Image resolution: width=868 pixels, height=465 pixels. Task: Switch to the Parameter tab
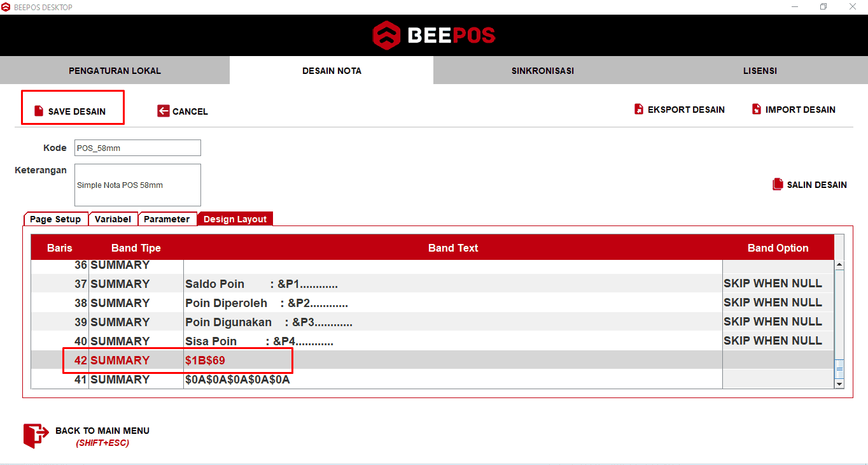pos(167,218)
